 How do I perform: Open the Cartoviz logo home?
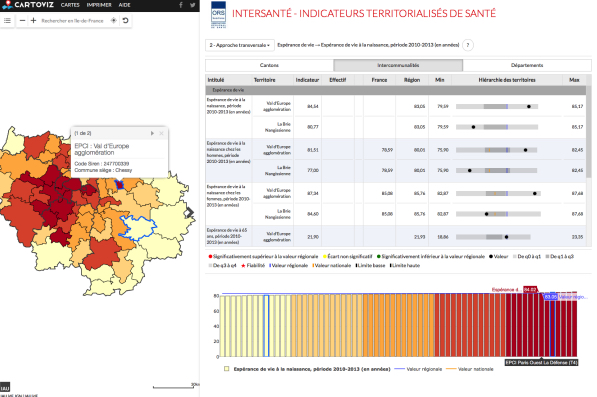click(x=28, y=5)
